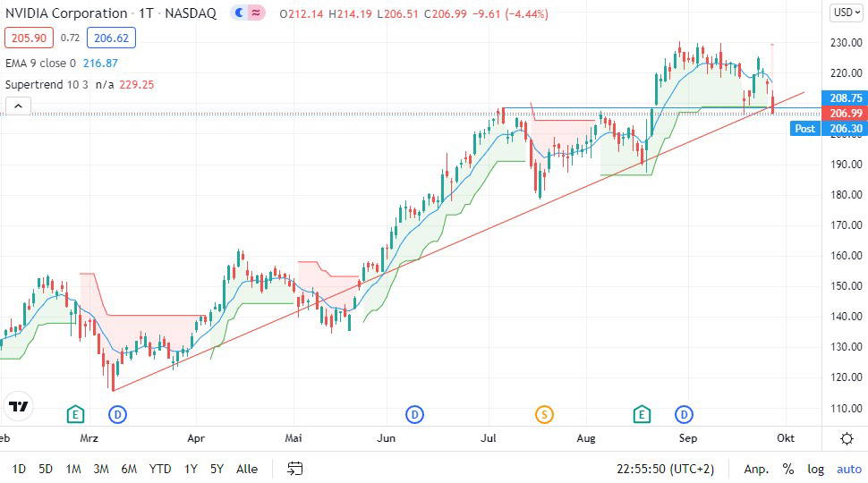Click the change value −9.61 (−4.44%)
Viewport: 868px width, 483px height.
510,13
